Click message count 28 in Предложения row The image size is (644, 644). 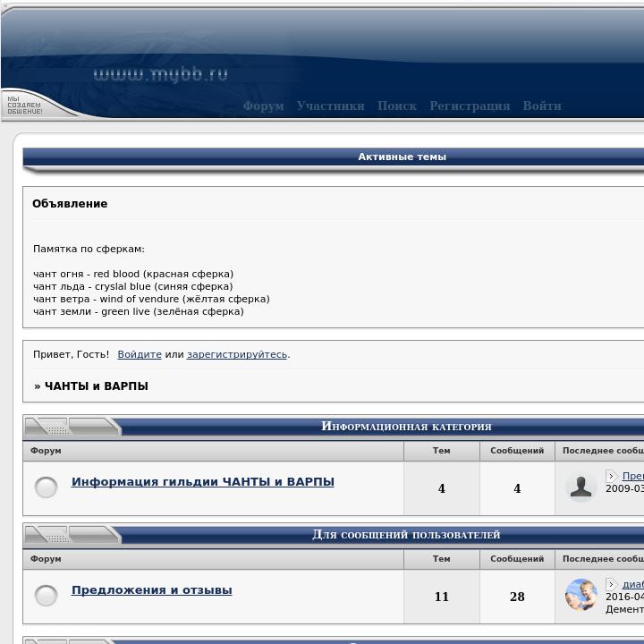517,597
